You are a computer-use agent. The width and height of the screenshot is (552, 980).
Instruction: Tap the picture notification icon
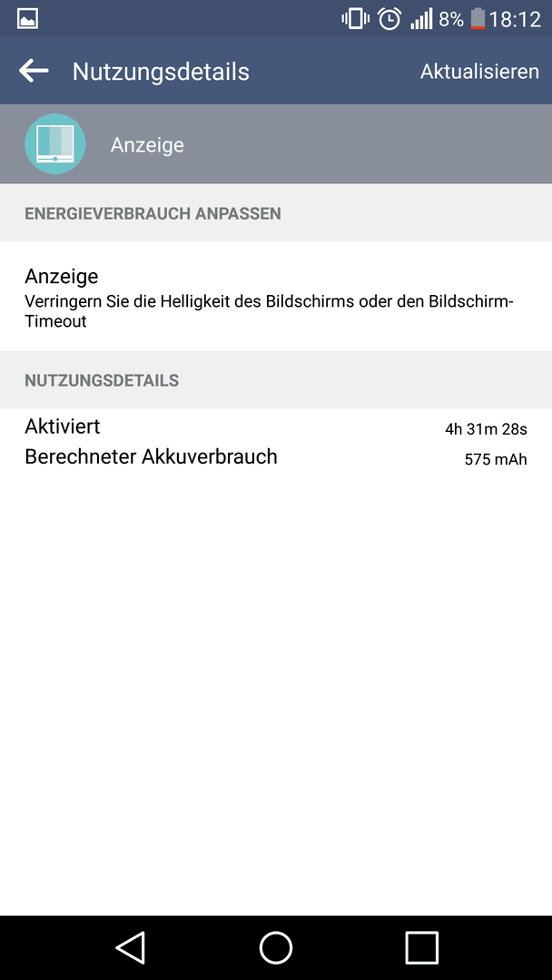(x=27, y=19)
